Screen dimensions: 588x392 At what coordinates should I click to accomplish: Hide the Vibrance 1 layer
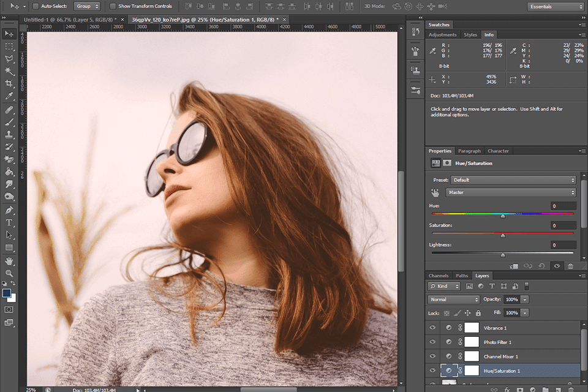(x=432, y=328)
